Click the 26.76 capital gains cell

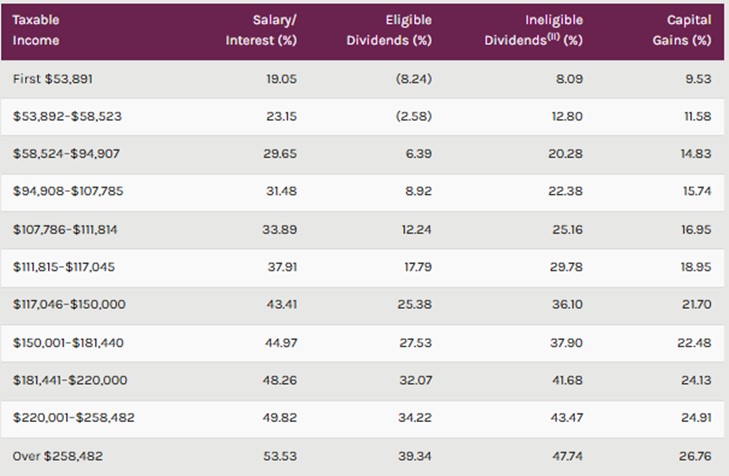[x=695, y=456]
